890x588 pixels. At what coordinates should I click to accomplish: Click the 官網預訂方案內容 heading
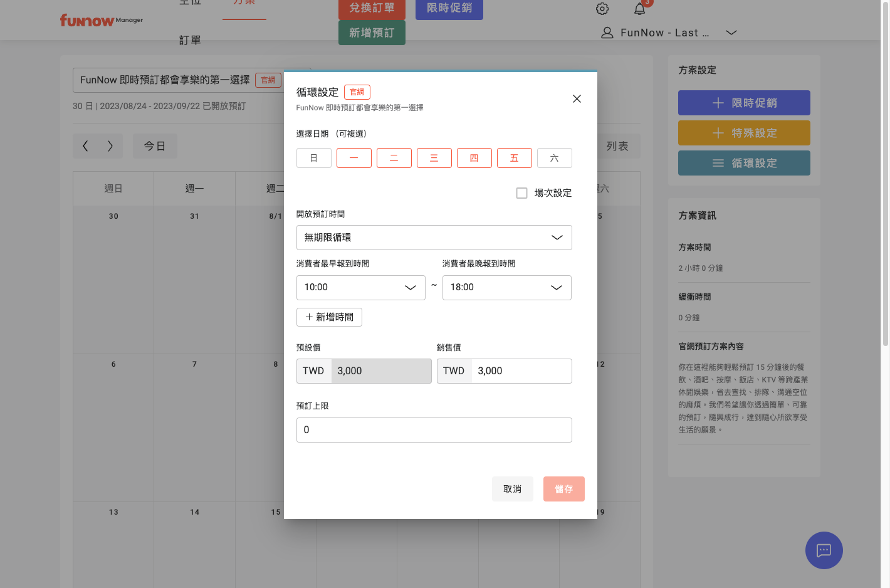point(711,347)
